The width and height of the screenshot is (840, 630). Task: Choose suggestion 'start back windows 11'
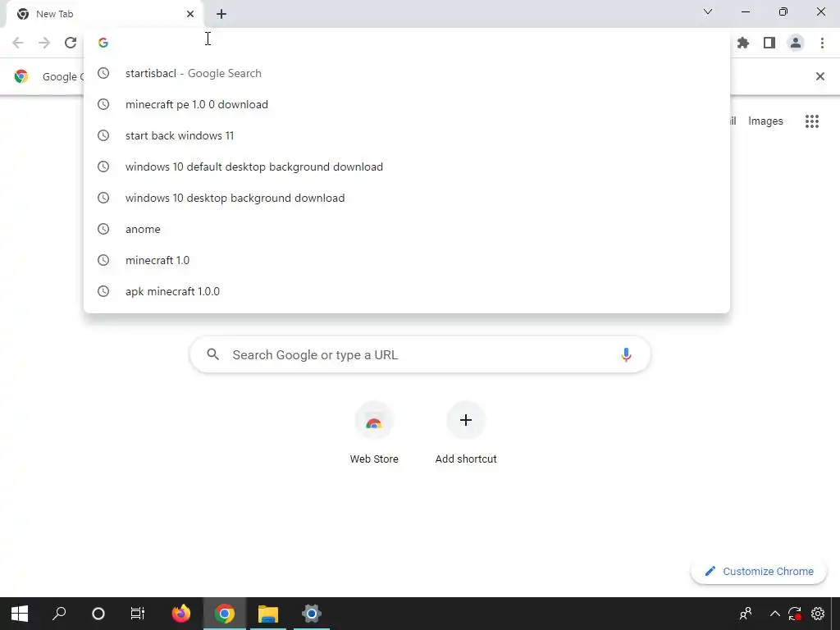pyautogui.click(x=407, y=135)
